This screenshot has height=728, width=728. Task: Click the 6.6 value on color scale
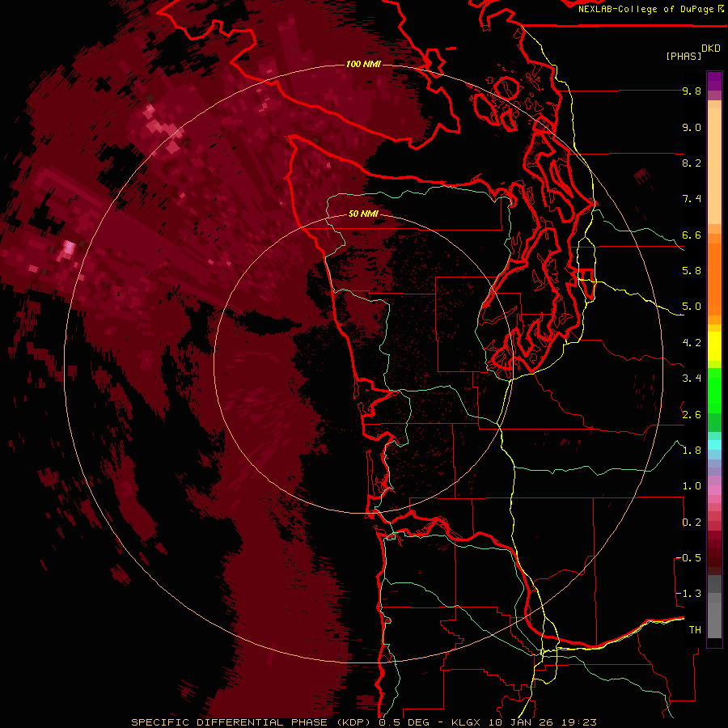(x=692, y=235)
